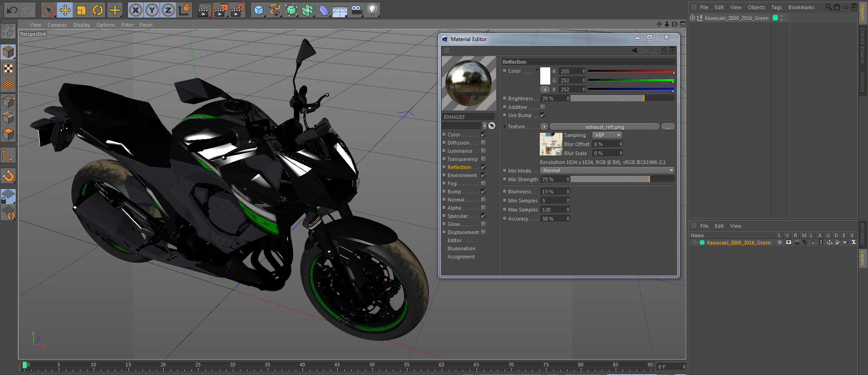Expand the Color mode arrow
Screen dimensions: 868x375
pos(537,70)
